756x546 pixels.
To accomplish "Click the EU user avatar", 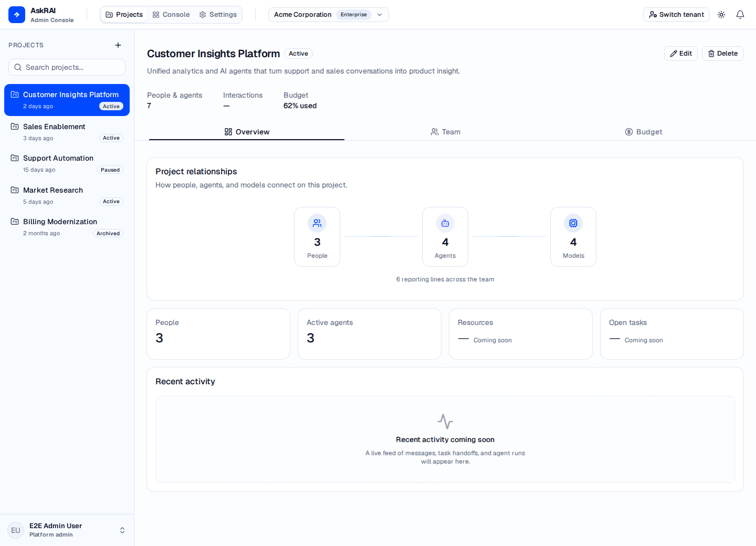I will (x=16, y=530).
